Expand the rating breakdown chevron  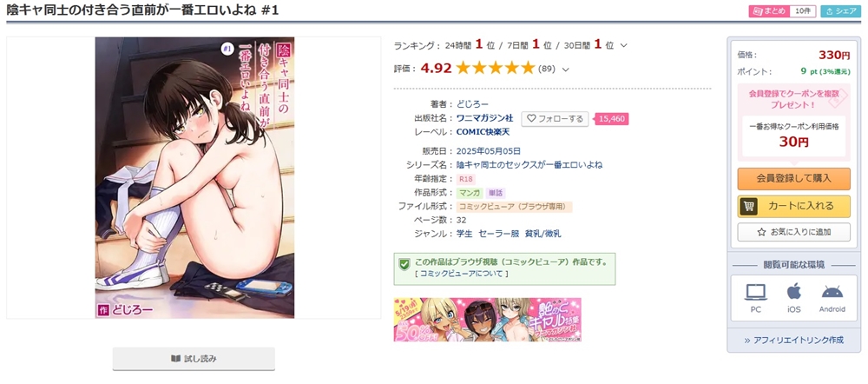click(x=565, y=70)
